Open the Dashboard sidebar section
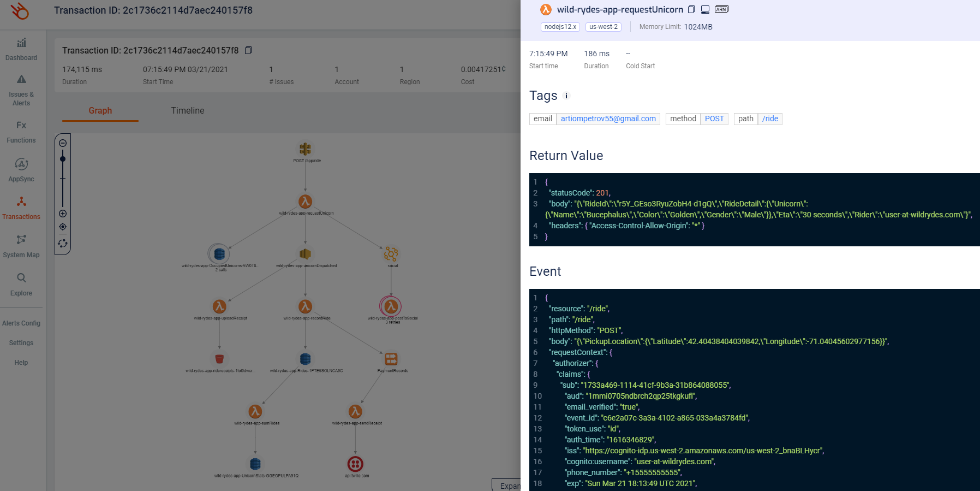Screen dimensions: 980x491 [21, 50]
